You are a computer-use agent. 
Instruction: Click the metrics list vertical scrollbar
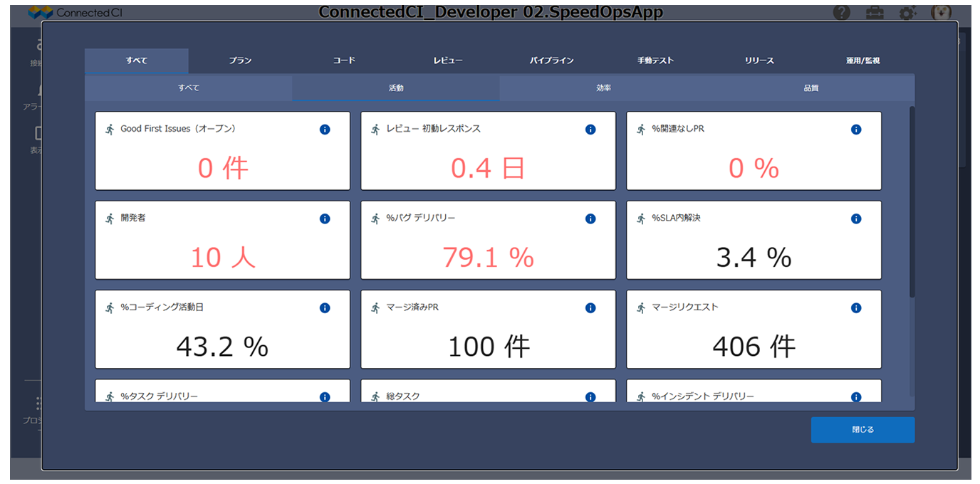pyautogui.click(x=912, y=201)
